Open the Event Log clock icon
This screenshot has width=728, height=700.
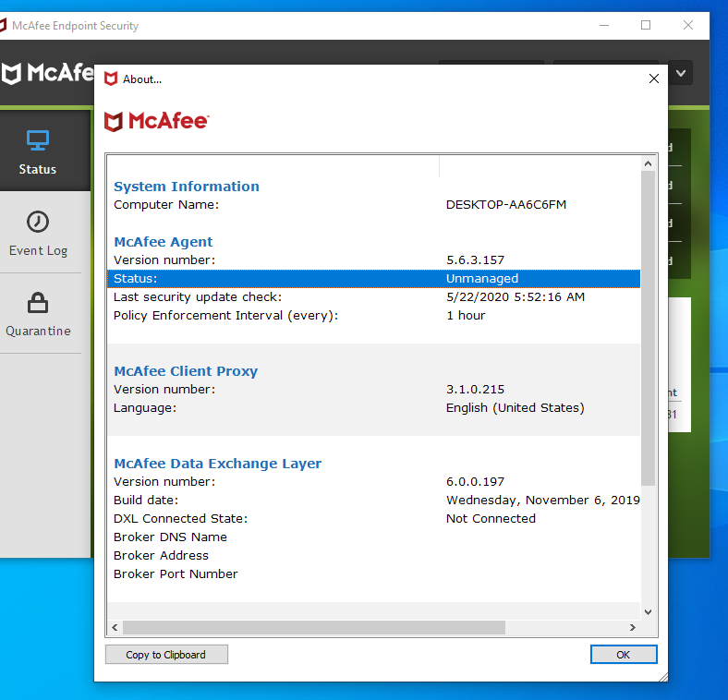coord(38,222)
